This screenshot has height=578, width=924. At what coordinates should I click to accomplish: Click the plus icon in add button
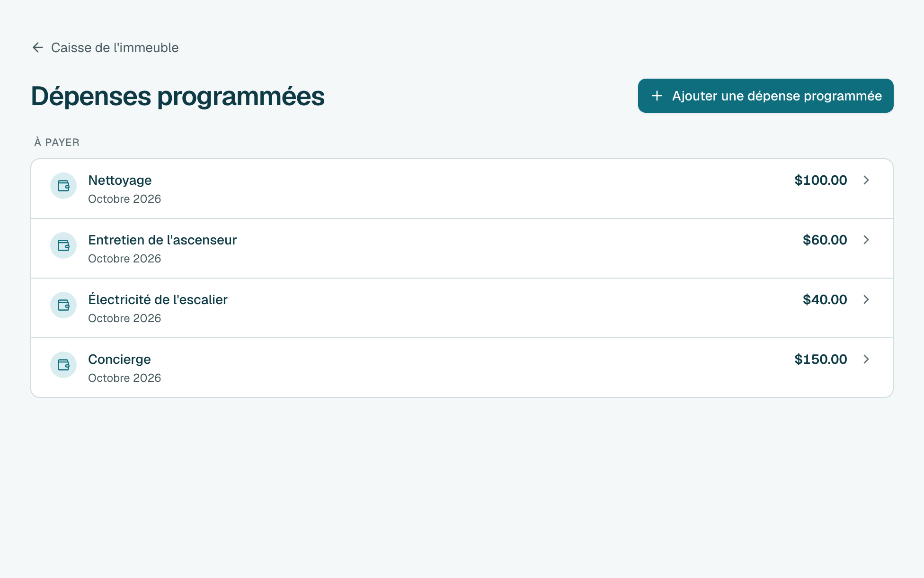click(x=657, y=96)
